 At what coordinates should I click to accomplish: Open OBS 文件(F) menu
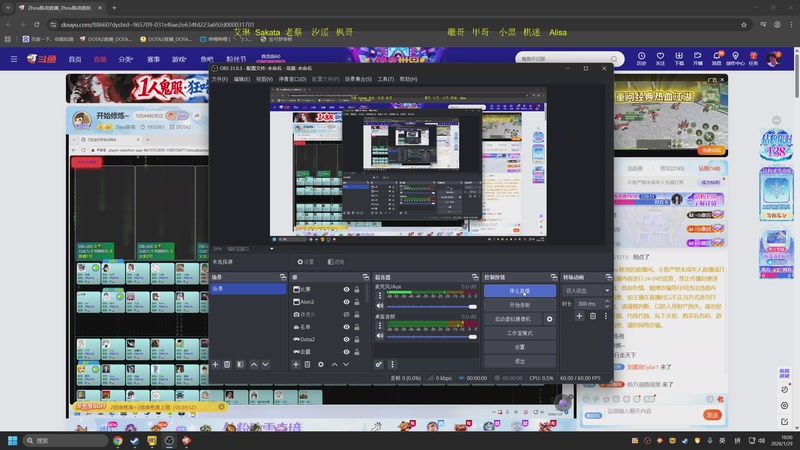219,79
